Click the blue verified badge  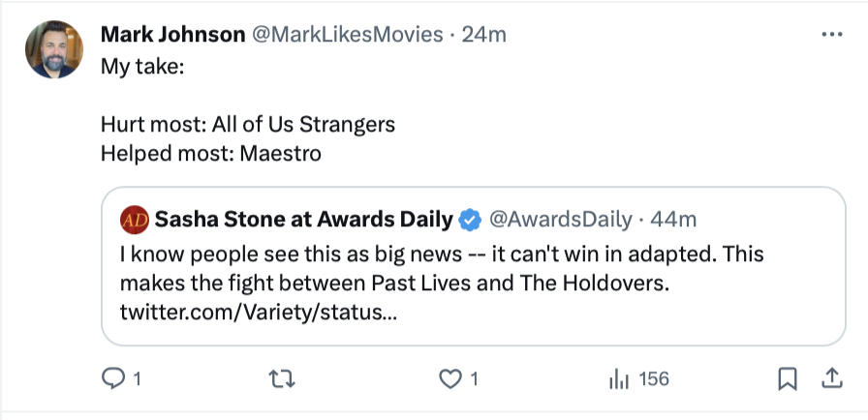coord(470,220)
